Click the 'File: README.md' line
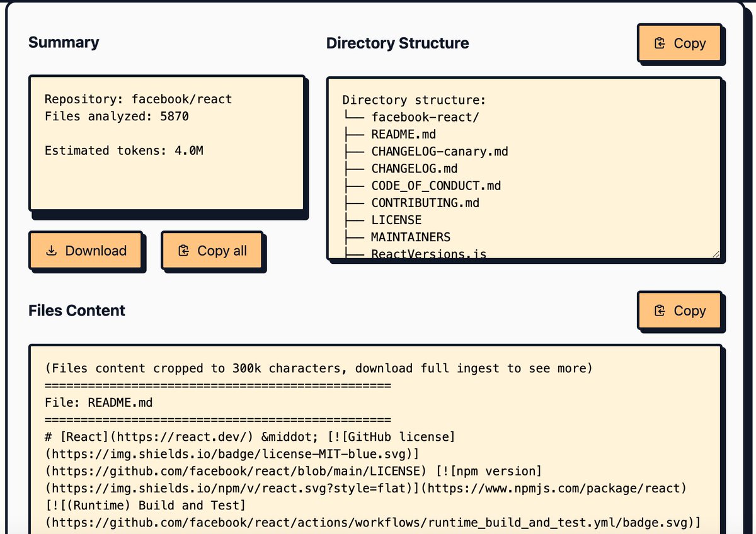The height and width of the screenshot is (534, 756). click(x=99, y=402)
